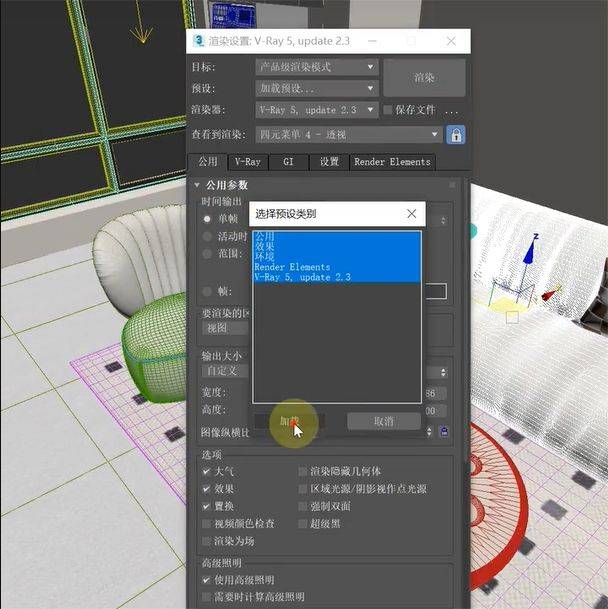The width and height of the screenshot is (608, 609).
Task: Click the blue Z-axis gizmo arrow
Action: click(x=530, y=251)
